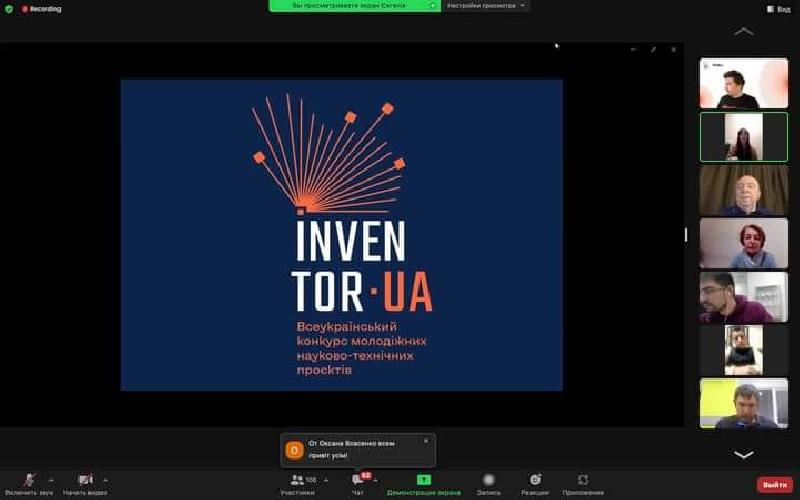The width and height of the screenshot is (800, 500).
Task: Open video options arrow beside camera
Action: [105, 480]
